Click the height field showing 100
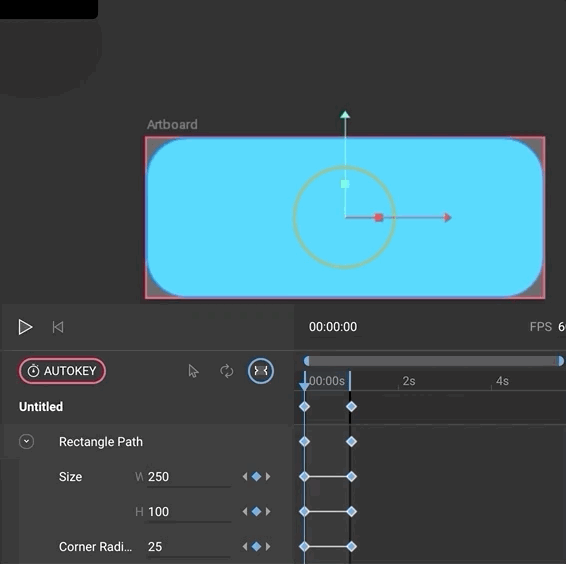Image resolution: width=566 pixels, height=564 pixels. 189,512
